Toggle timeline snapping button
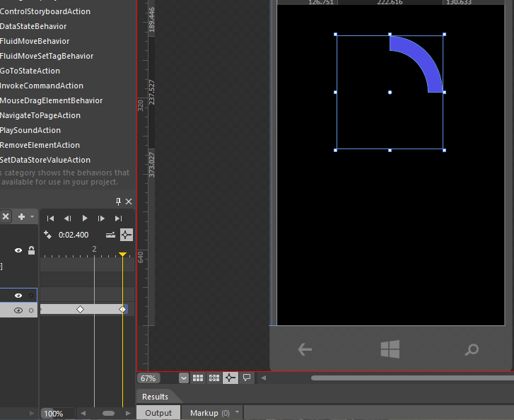The width and height of the screenshot is (514, 420). (x=127, y=235)
